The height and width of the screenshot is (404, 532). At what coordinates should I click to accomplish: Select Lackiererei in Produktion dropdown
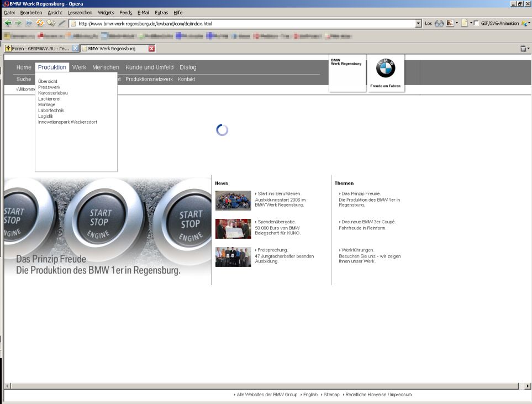tap(49, 99)
